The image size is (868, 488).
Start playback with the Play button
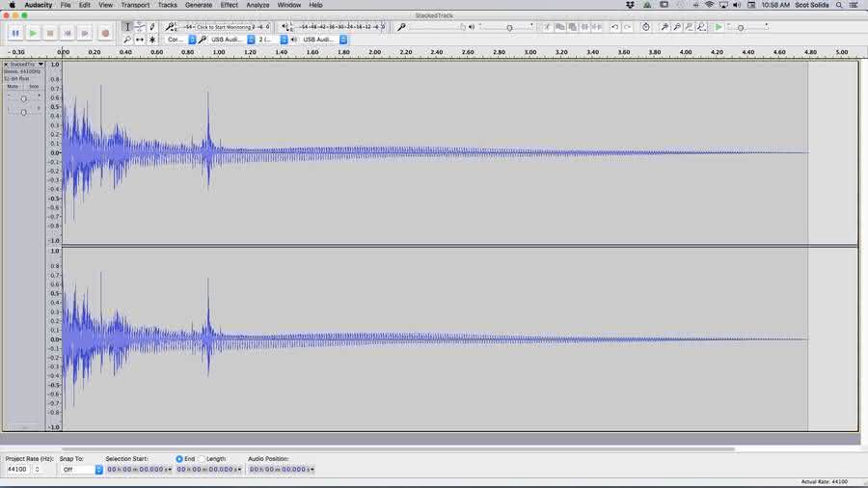pyautogui.click(x=33, y=33)
